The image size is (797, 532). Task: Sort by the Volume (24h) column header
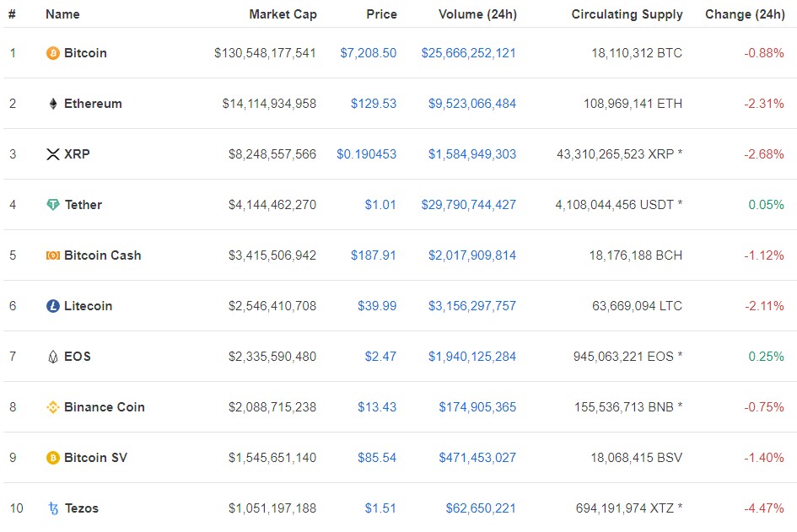(477, 14)
